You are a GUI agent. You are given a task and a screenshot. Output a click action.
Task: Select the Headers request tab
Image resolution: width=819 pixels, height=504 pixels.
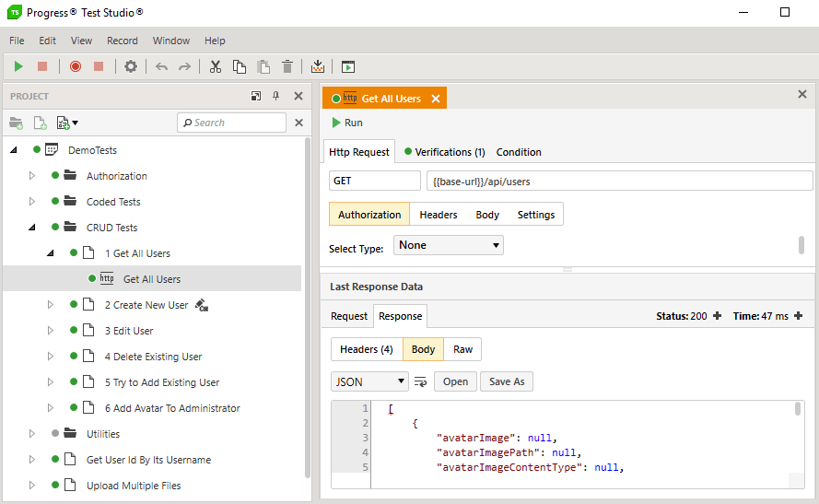click(439, 215)
